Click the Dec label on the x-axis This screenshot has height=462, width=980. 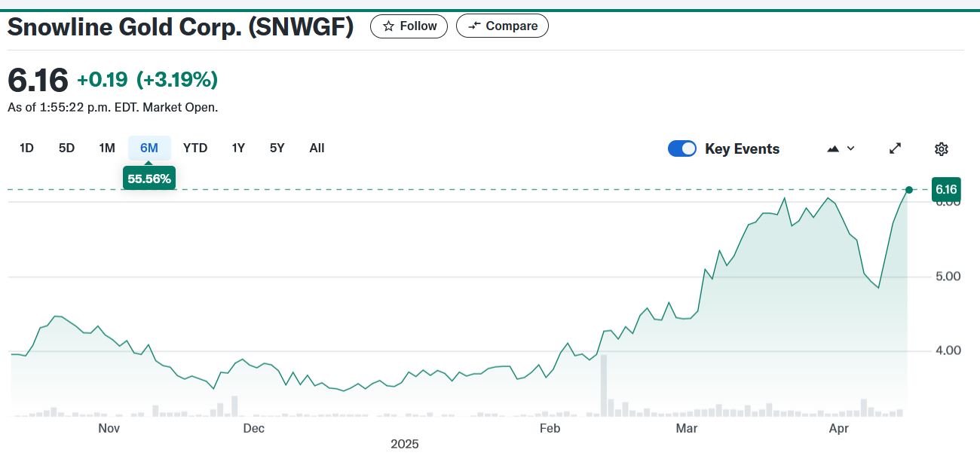click(x=254, y=429)
